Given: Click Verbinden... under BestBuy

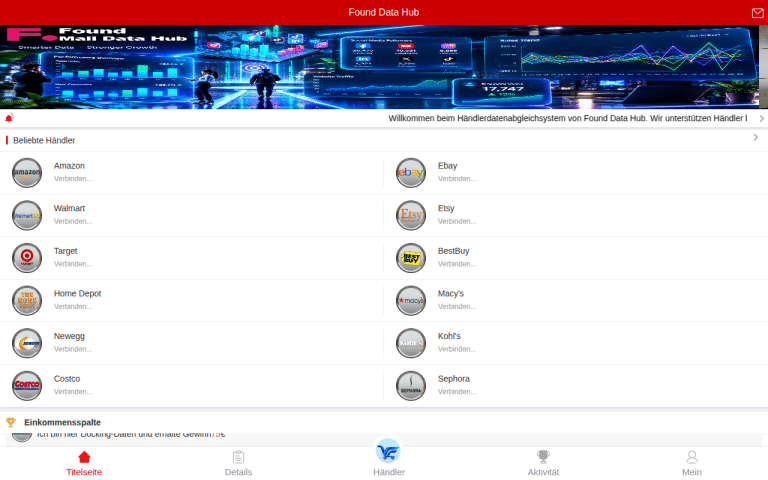Looking at the screenshot, I should (457, 264).
